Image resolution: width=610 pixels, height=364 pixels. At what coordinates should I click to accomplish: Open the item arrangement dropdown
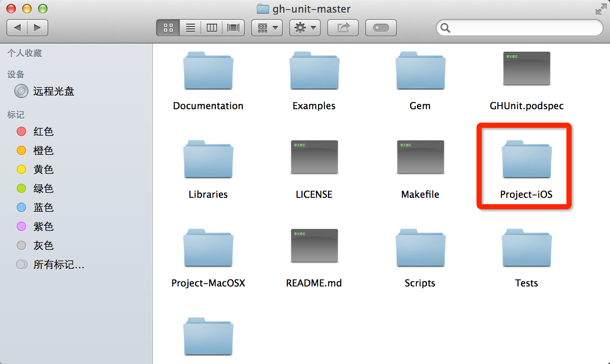point(267,28)
